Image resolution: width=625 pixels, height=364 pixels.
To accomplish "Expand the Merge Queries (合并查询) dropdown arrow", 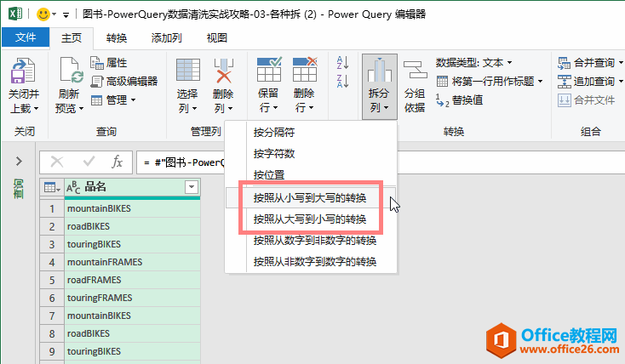I will pos(621,63).
